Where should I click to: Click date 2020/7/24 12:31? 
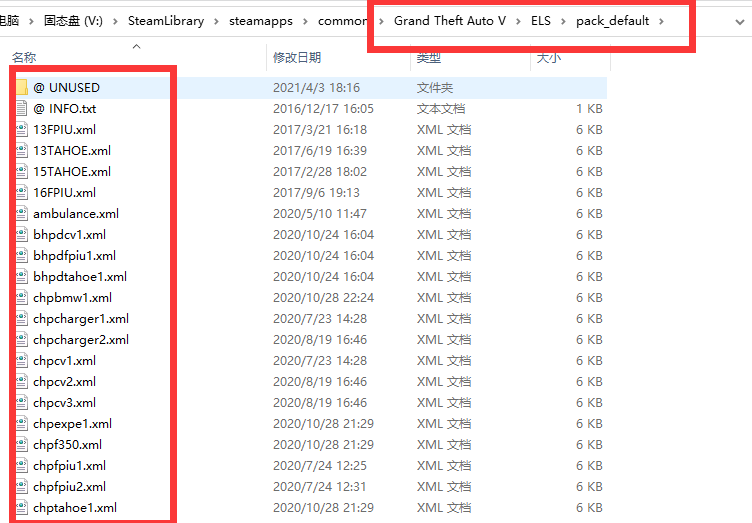(x=320, y=487)
